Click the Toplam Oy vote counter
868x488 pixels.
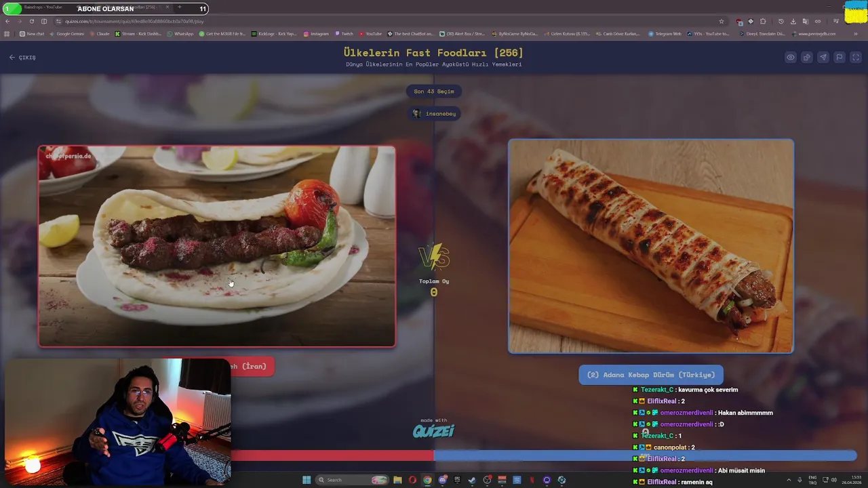[x=434, y=288]
